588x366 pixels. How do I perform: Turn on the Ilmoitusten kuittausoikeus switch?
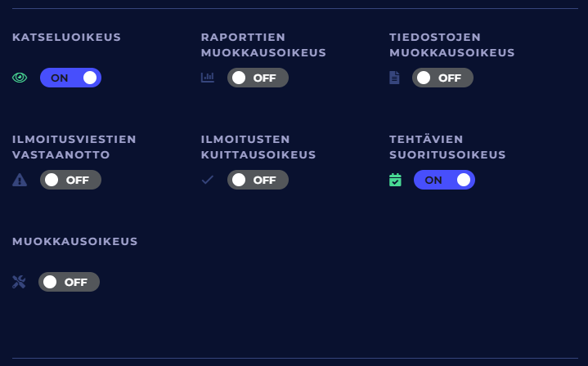pyautogui.click(x=258, y=180)
